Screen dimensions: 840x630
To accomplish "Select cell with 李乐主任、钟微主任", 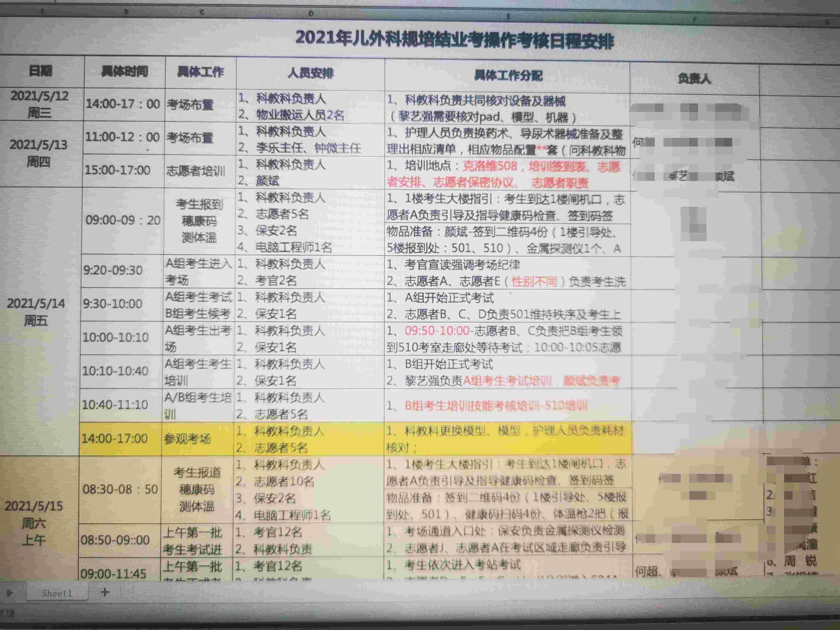I will [x=310, y=140].
